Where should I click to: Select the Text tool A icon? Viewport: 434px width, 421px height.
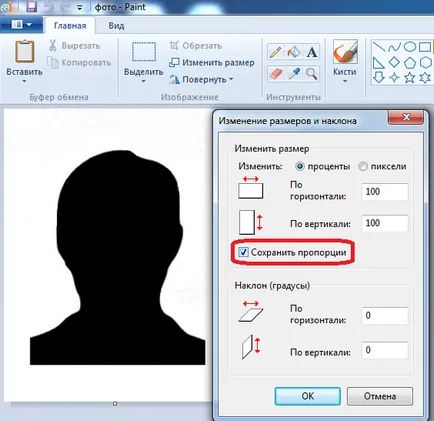pyautogui.click(x=312, y=52)
